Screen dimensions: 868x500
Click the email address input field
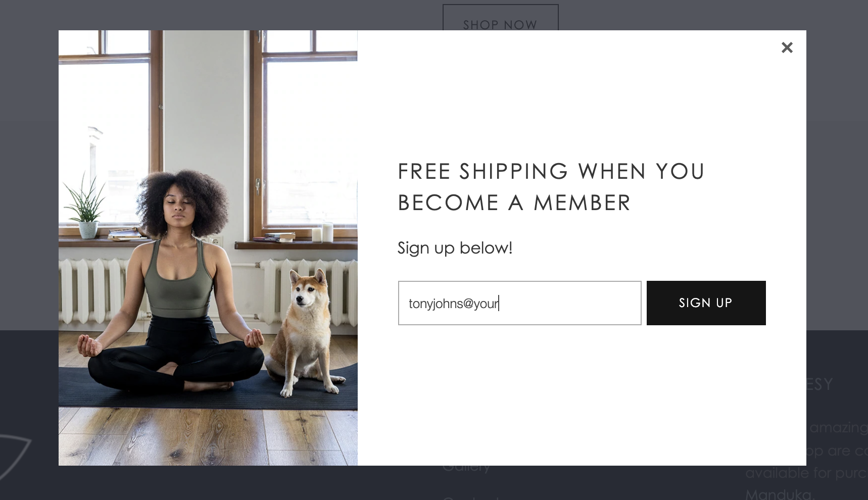pos(519,303)
